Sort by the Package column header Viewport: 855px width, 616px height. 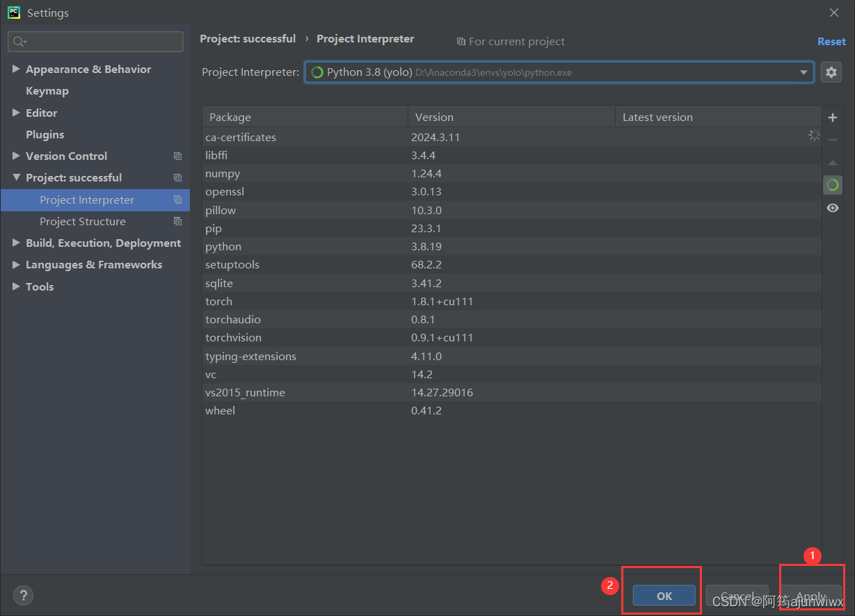(x=305, y=117)
